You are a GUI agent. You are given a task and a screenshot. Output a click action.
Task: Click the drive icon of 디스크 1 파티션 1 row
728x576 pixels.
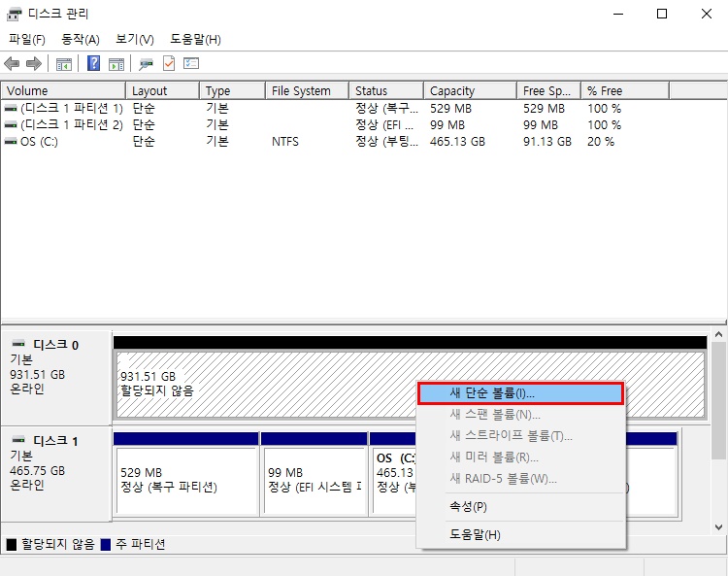coord(11,109)
